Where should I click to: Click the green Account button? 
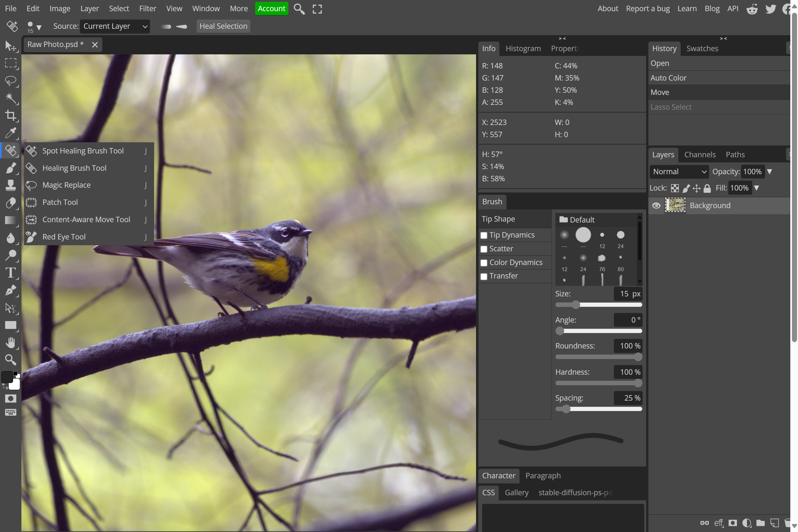(x=271, y=9)
